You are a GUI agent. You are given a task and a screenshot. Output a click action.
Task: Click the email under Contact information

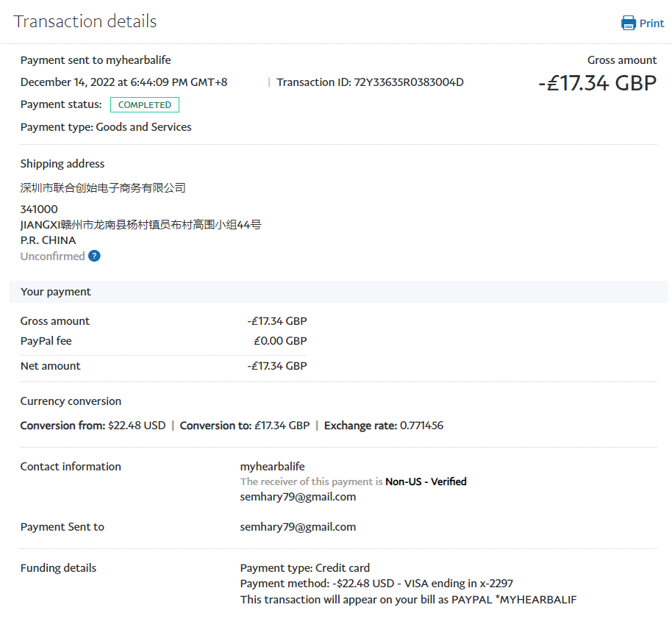coord(298,497)
